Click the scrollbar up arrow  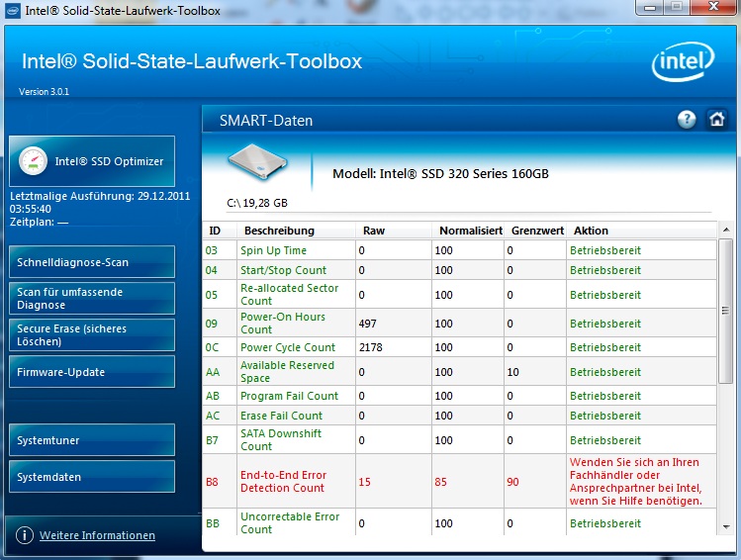(x=725, y=230)
